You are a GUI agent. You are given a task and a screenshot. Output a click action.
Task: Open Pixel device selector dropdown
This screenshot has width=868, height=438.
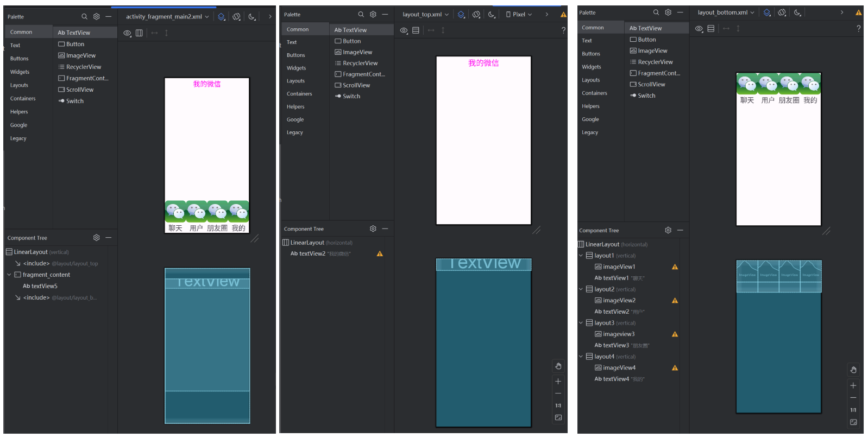coord(519,15)
